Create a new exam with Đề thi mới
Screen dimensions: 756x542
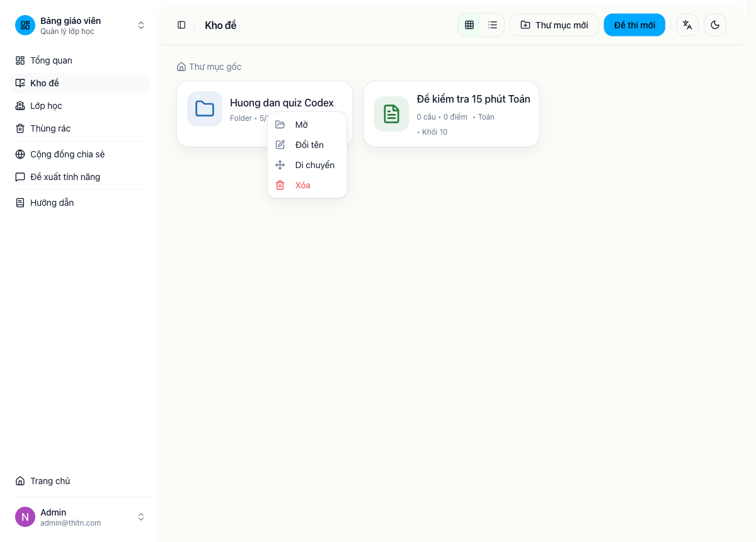click(634, 25)
